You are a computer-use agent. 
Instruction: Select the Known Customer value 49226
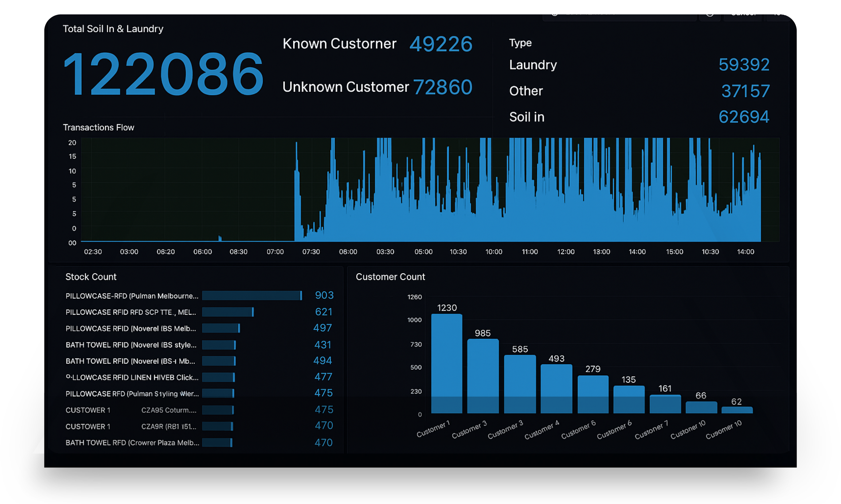(x=441, y=44)
